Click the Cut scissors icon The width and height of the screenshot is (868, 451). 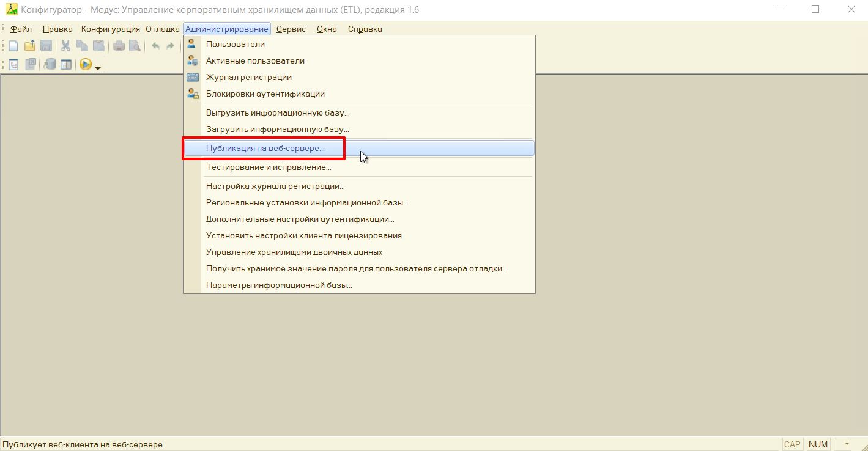coord(65,46)
